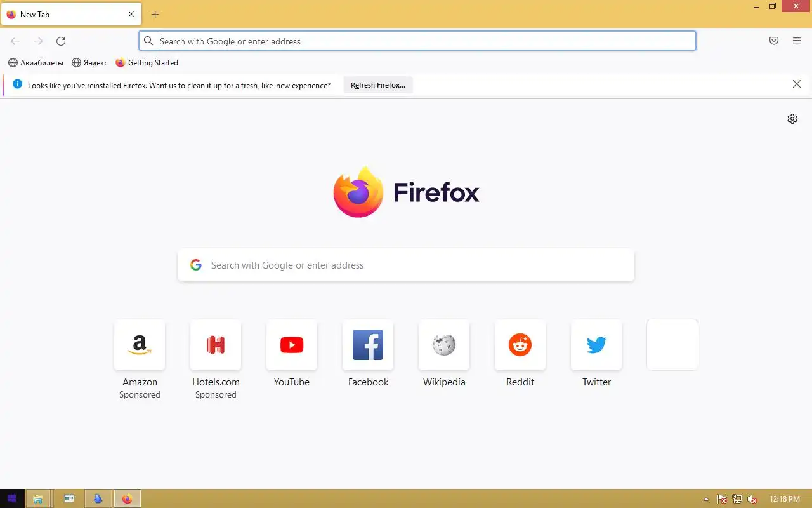The width and height of the screenshot is (812, 508).
Task: Click the Amazon Sponsored label
Action: [140, 395]
